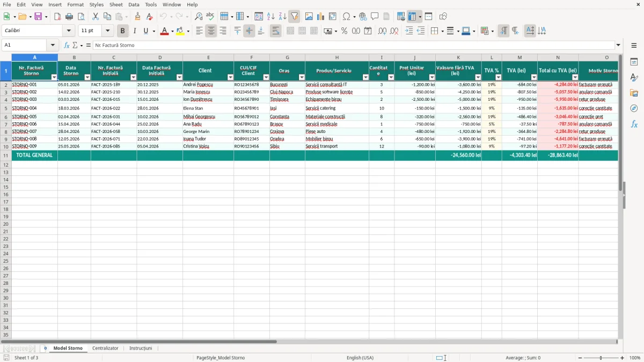644x362 pixels.
Task: Adjust the zoom slider in status bar
Action: [x=601, y=358]
